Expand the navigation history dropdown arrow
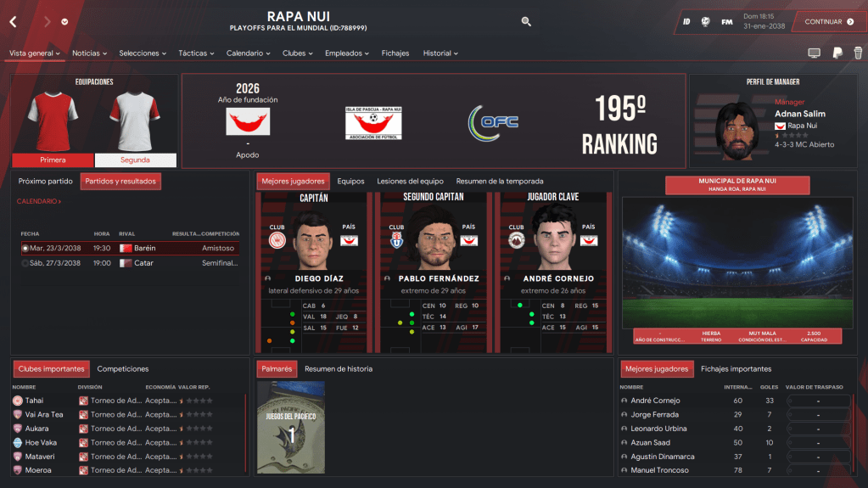 pyautogui.click(x=65, y=22)
